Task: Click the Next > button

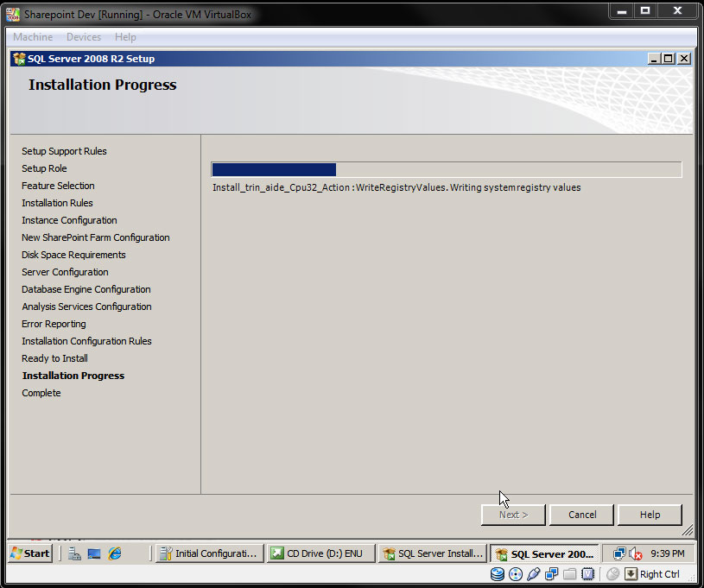Action: tap(513, 515)
